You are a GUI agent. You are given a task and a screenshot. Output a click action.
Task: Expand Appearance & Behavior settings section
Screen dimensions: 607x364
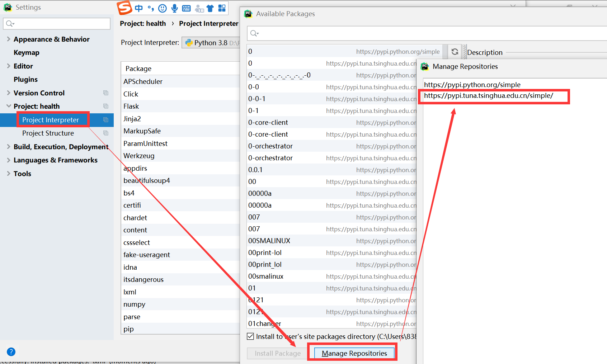9,39
